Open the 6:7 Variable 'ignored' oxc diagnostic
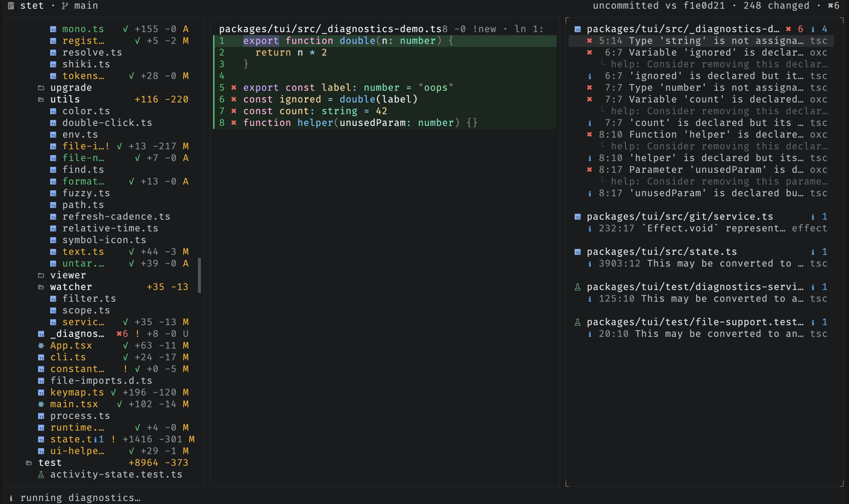The width and height of the screenshot is (849, 504). [x=701, y=53]
